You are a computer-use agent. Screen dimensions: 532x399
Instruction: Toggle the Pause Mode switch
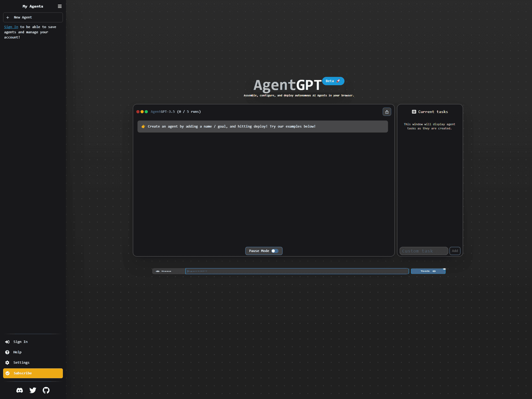tap(275, 251)
